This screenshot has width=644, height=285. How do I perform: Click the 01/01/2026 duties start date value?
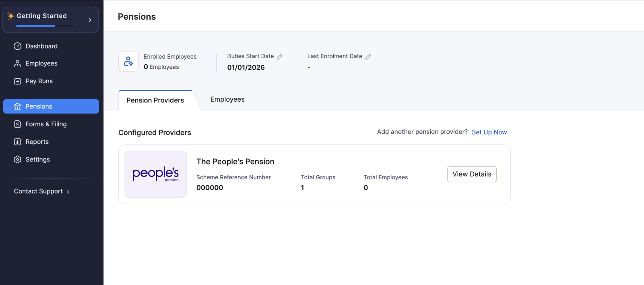point(246,68)
